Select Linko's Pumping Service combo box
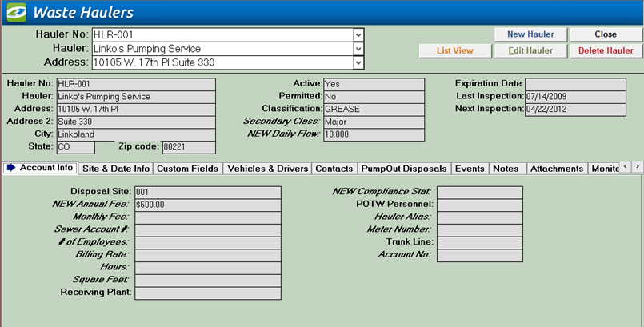Screen dimensions: 644x327 [x=228, y=49]
